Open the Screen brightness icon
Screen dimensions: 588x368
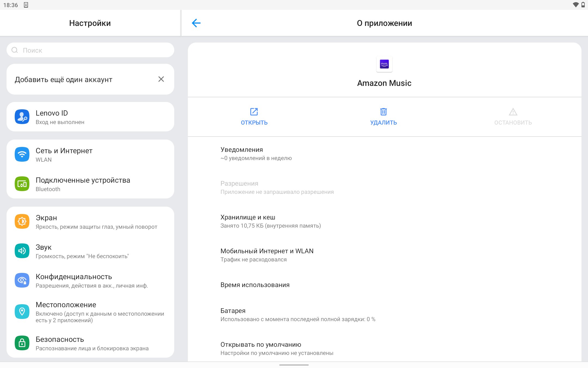click(x=22, y=222)
